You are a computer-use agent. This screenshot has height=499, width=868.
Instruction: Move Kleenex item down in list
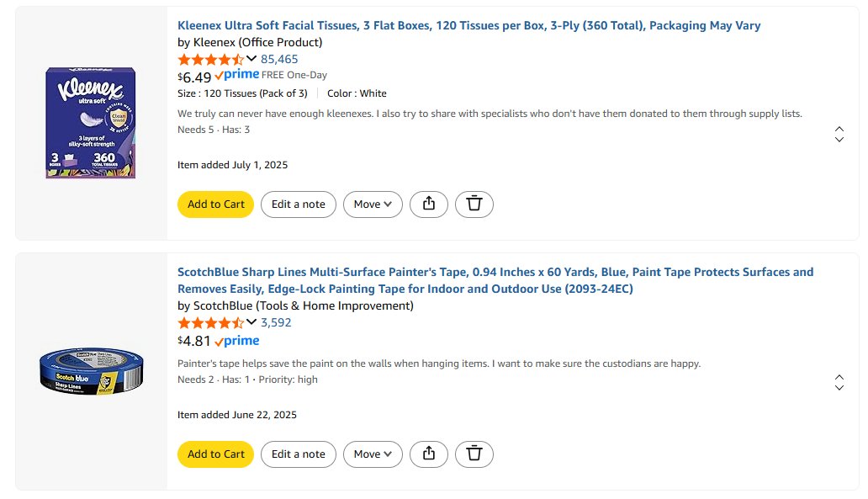(839, 140)
